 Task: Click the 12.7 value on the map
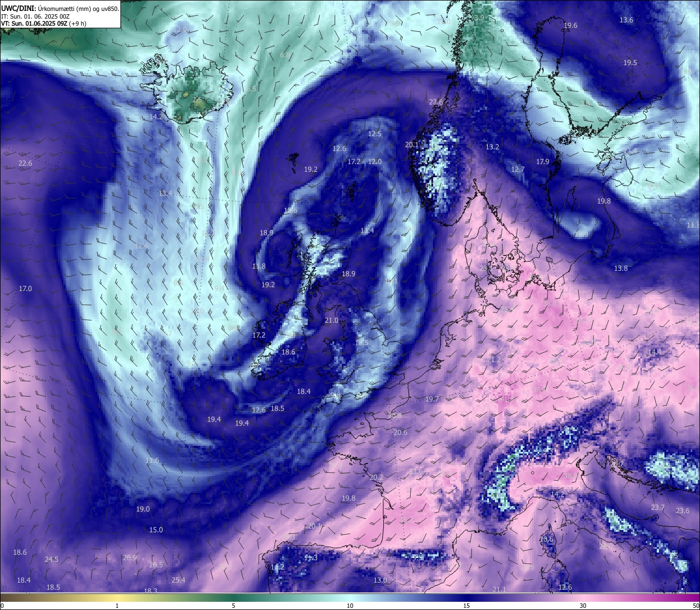[517, 170]
